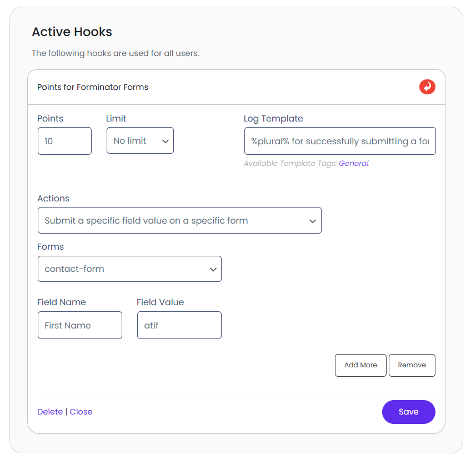Open the Forms dropdown showing contact-form
476x460 pixels.
(x=129, y=269)
